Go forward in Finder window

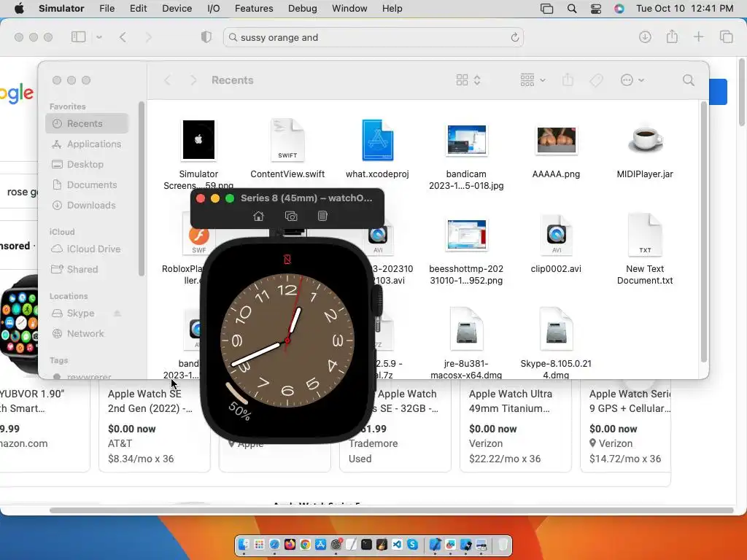193,80
